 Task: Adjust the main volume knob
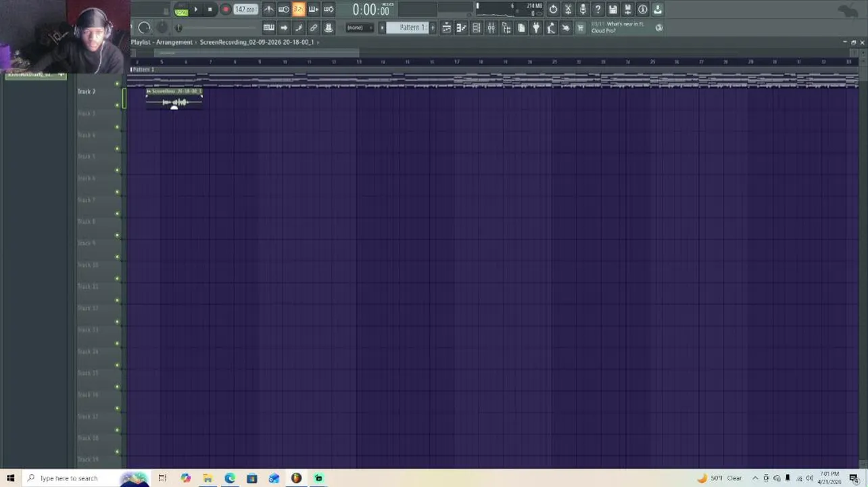[x=144, y=28]
